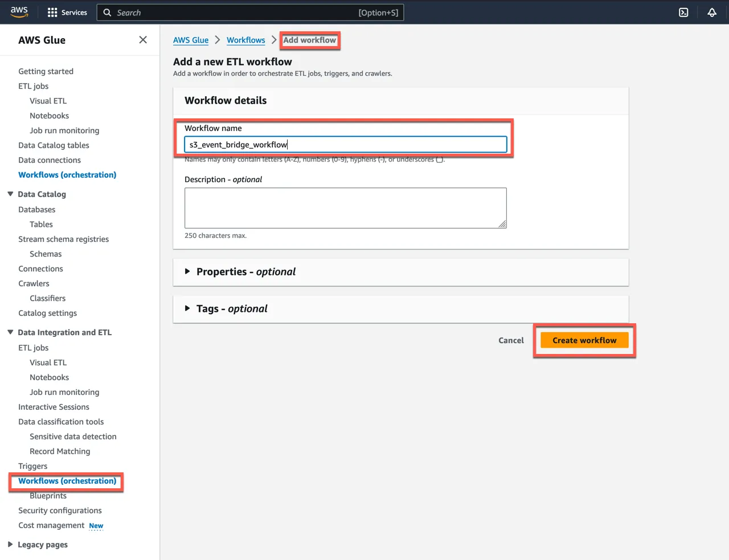
Task: Select Triggers in the sidebar
Action: tap(32, 466)
